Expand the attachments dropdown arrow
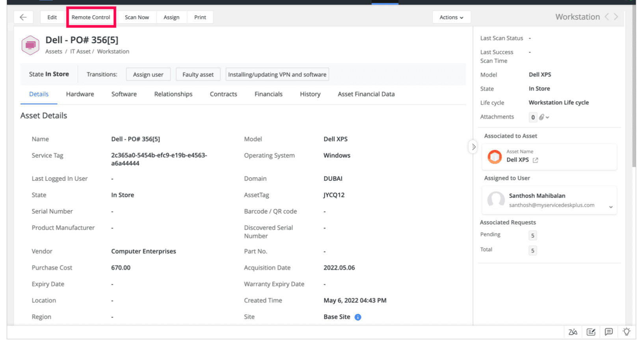 click(547, 117)
